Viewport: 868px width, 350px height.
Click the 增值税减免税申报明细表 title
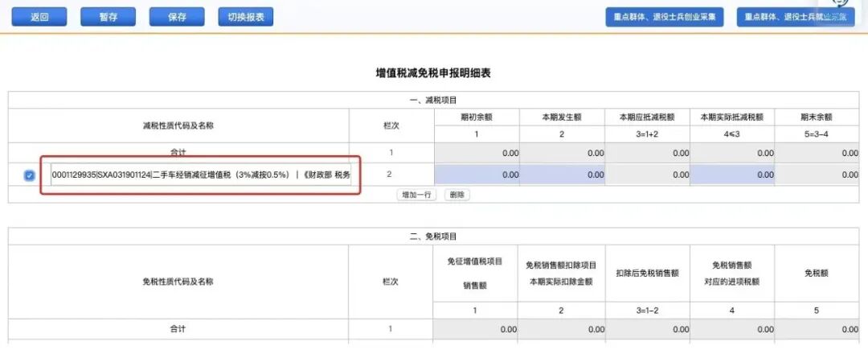point(433,73)
